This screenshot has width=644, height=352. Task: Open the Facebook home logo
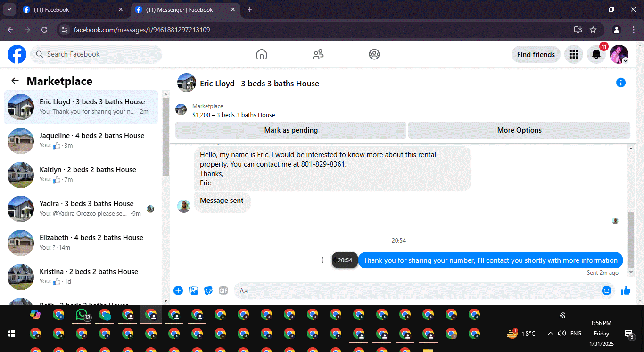pyautogui.click(x=17, y=54)
